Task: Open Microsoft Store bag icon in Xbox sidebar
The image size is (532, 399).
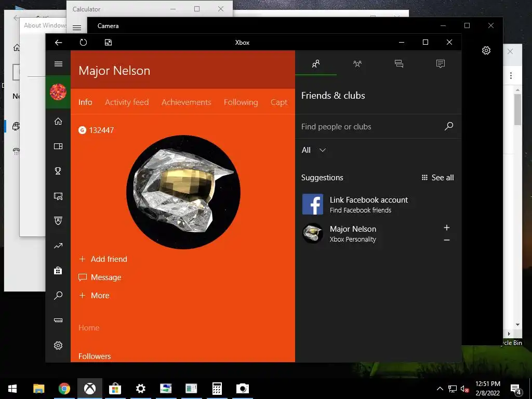Action: 58,270
